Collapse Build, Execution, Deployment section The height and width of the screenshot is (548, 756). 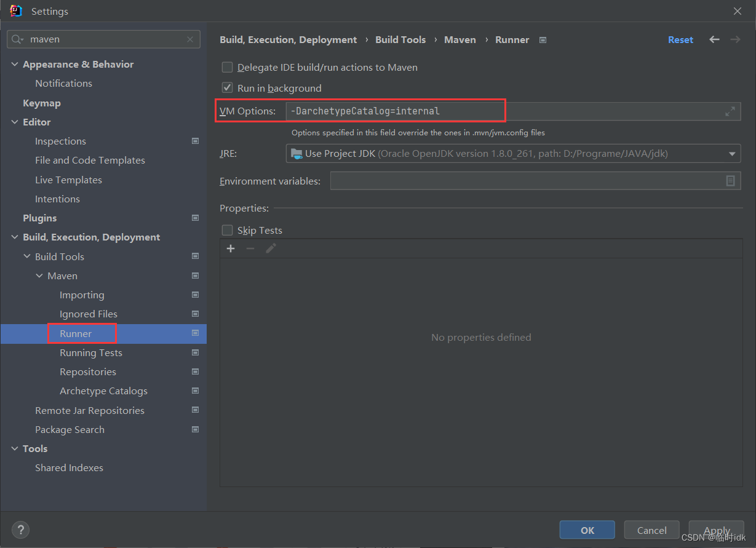15,237
